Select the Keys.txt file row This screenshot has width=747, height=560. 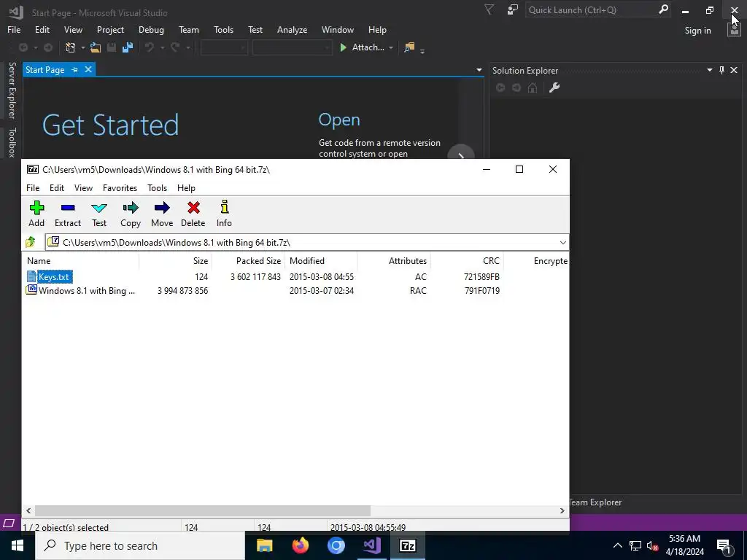[x=295, y=276]
